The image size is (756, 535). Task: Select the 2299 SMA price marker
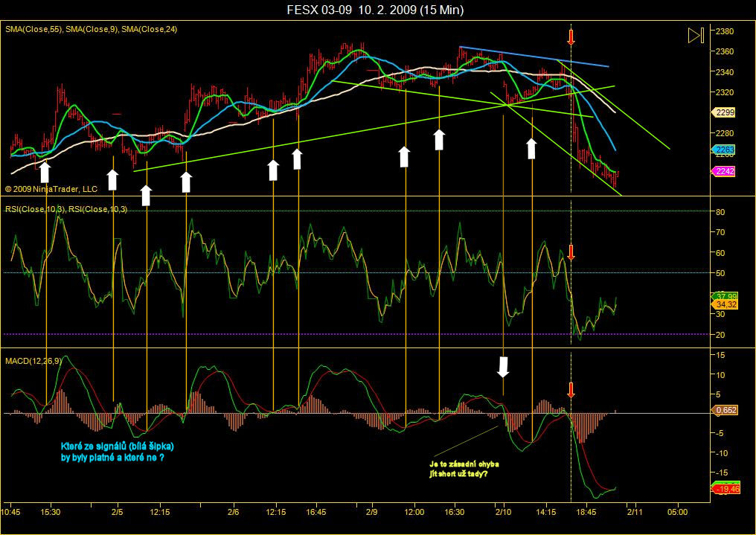[724, 112]
